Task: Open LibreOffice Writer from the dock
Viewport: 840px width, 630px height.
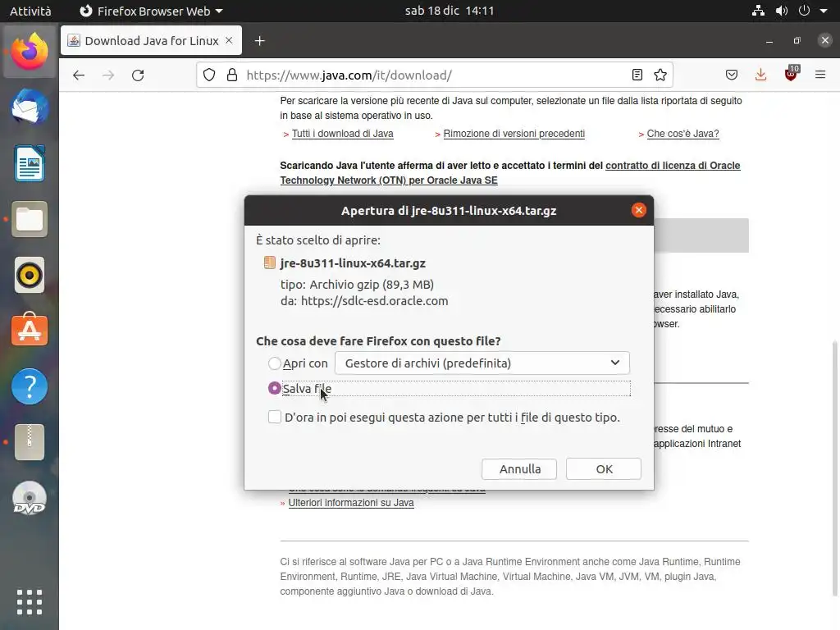Action: click(30, 163)
